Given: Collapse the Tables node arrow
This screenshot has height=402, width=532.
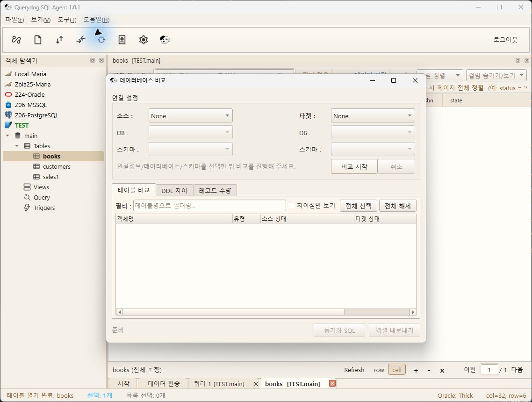Looking at the screenshot, I should (17, 146).
